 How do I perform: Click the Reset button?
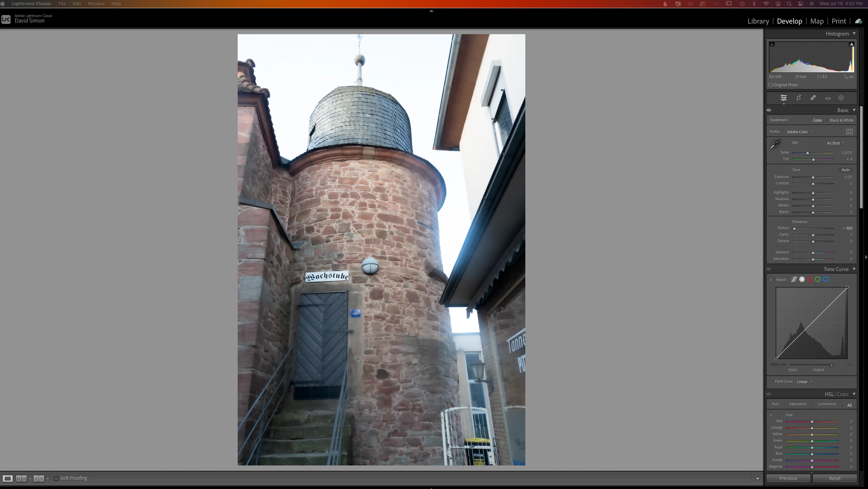834,478
